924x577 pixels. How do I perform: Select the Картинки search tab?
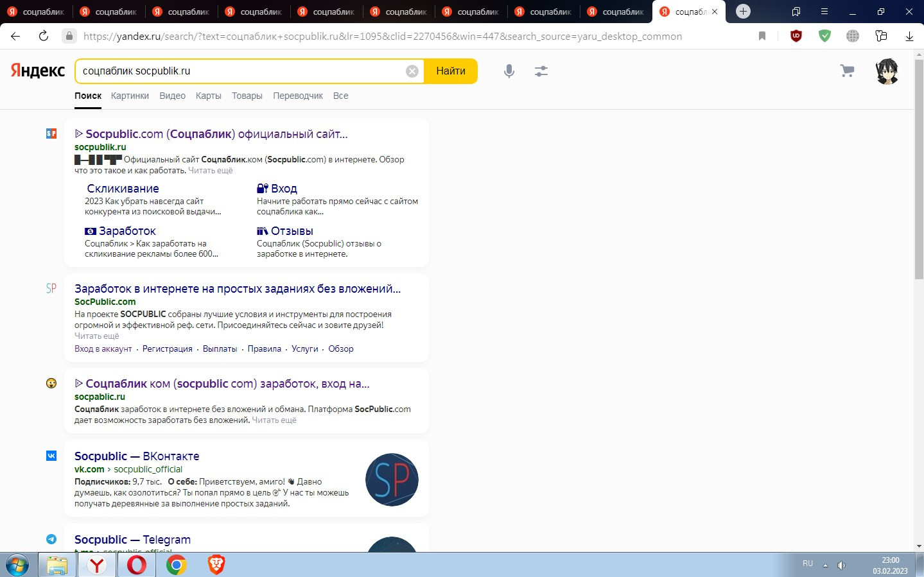130,96
